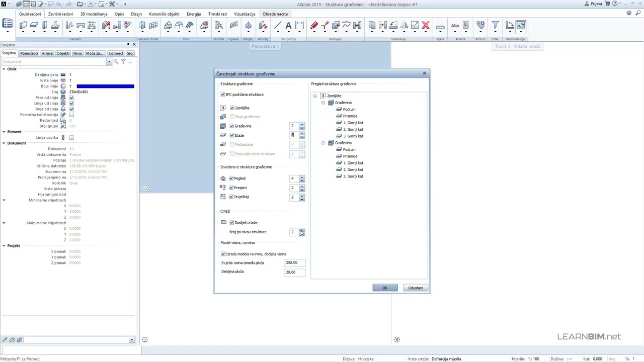Click the Abc analysis tool

point(455,25)
